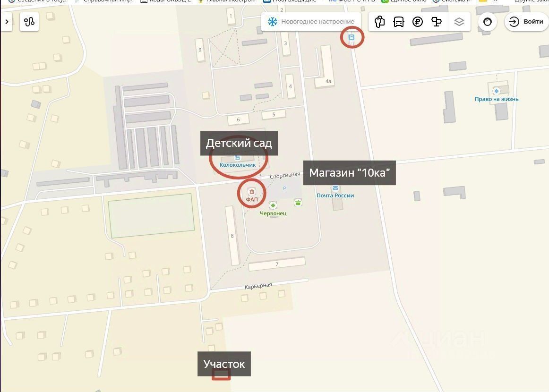Viewport: 549px width, 392px height.
Task: Toggle the paid parking ruble layer
Action: click(x=417, y=22)
